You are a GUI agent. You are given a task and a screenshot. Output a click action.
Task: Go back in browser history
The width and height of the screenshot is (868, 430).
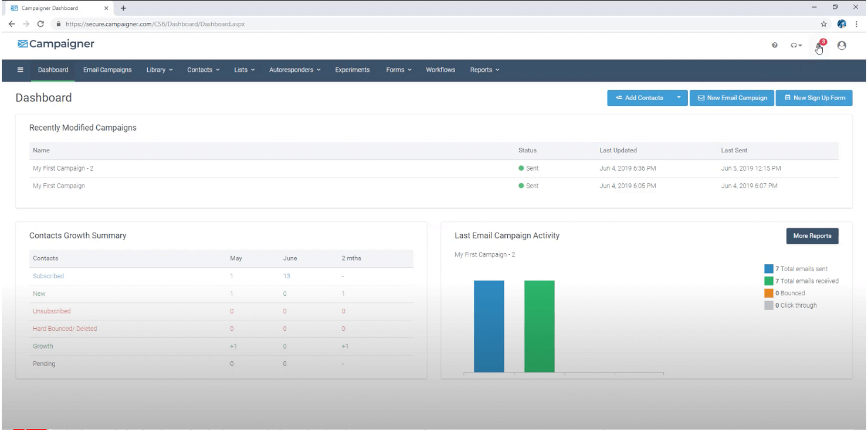[12, 24]
